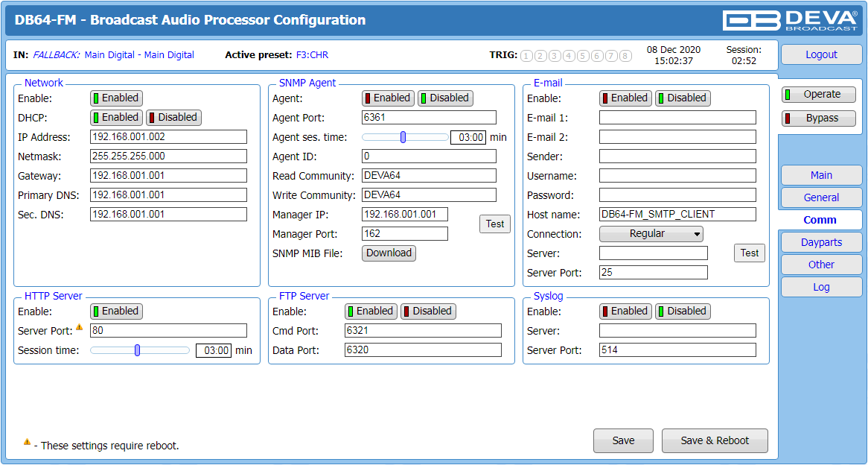Click the Username field
The height and width of the screenshot is (465, 868).
pos(677,176)
